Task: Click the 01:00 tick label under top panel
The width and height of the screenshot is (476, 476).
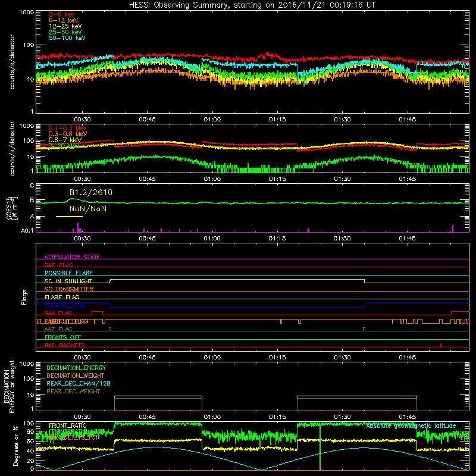Action: click(212, 120)
